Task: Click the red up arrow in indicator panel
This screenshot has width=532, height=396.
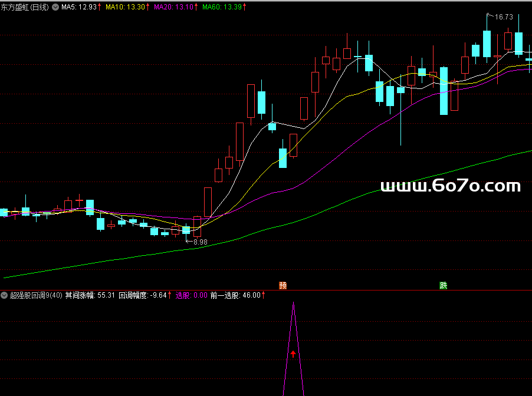Action: pyautogui.click(x=293, y=354)
